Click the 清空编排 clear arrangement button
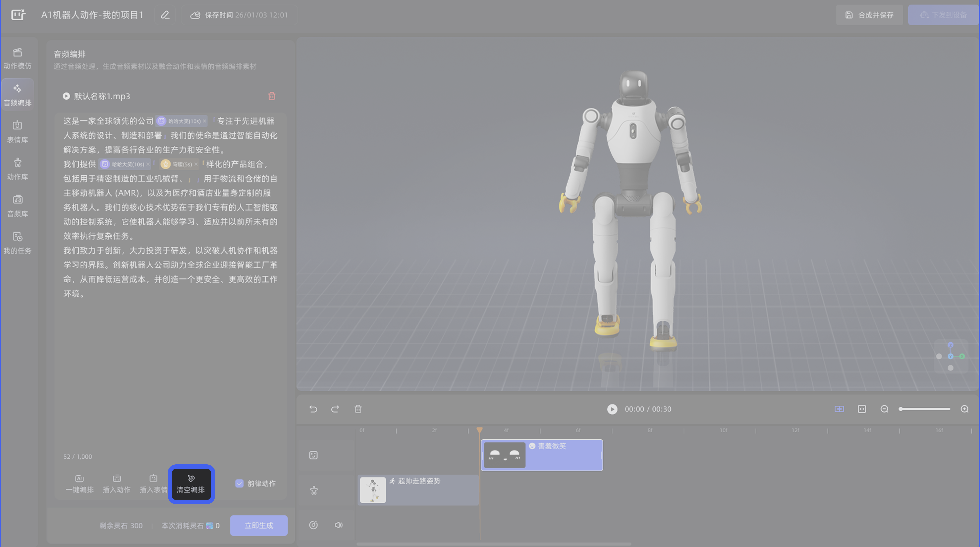980x547 pixels. (191, 484)
